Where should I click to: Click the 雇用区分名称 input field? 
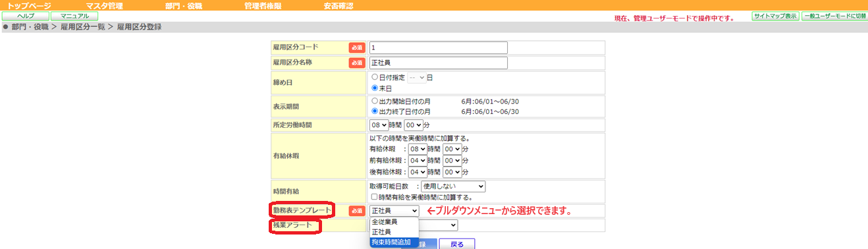pos(439,63)
